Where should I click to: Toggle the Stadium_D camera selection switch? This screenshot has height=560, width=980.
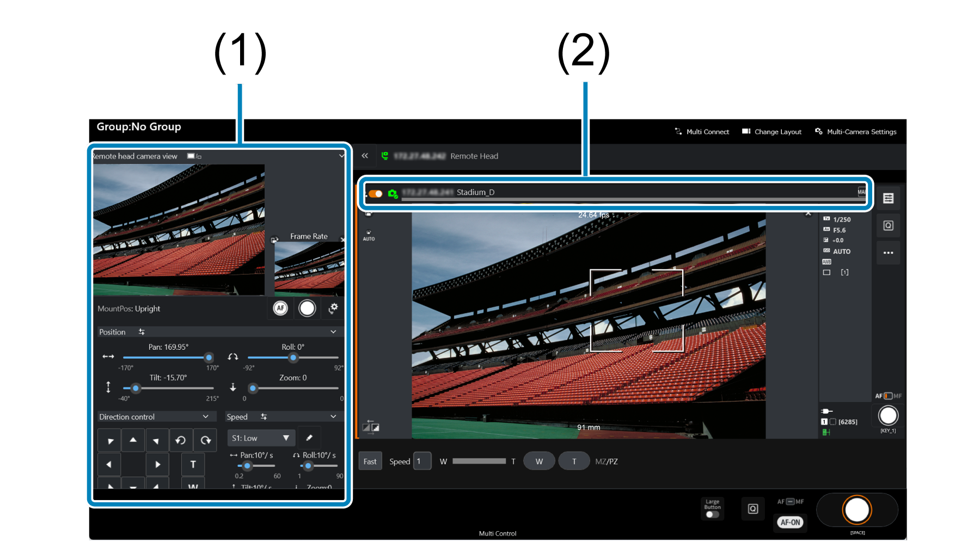375,193
